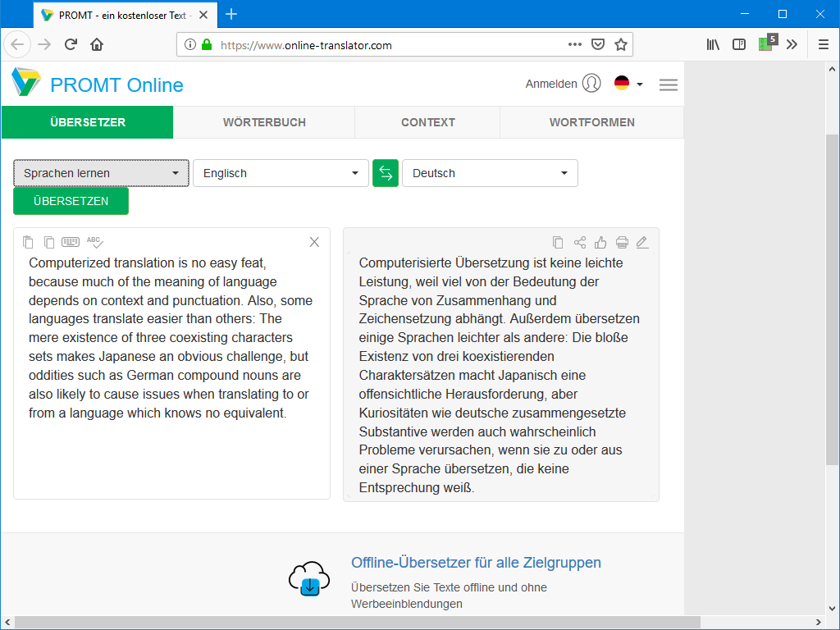Screen dimensions: 840x630
Task: Open the Englisch source language dropdown
Action: [281, 173]
